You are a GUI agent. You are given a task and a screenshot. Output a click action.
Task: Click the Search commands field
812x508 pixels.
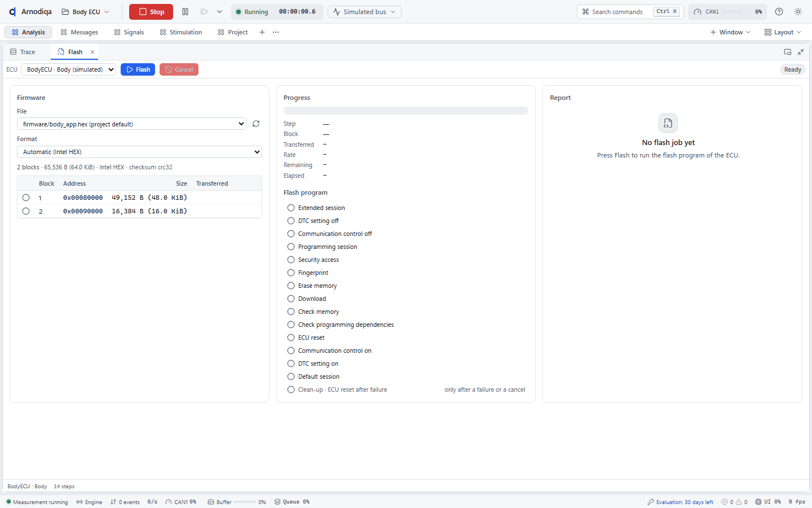click(x=630, y=12)
